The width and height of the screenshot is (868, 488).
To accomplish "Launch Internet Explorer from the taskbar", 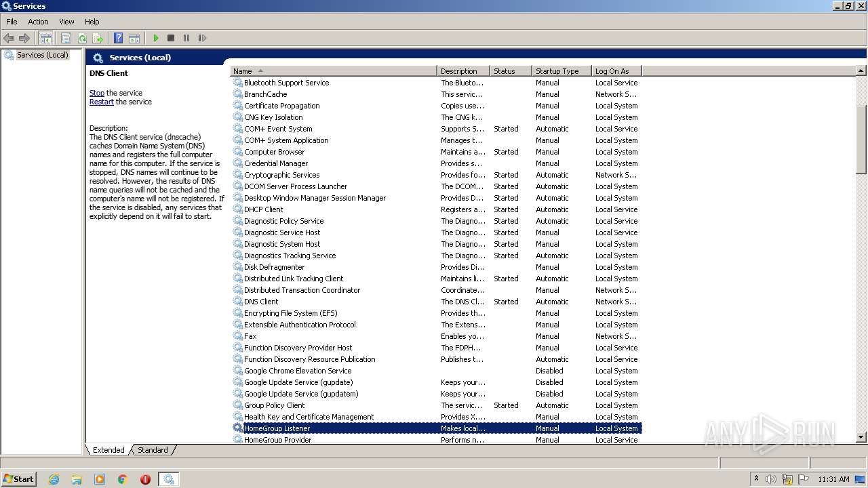I will click(54, 479).
